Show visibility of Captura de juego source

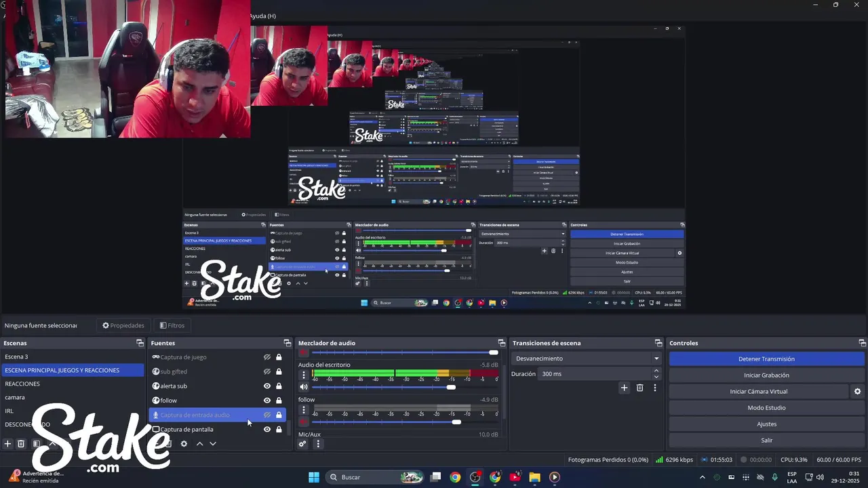pos(267,357)
